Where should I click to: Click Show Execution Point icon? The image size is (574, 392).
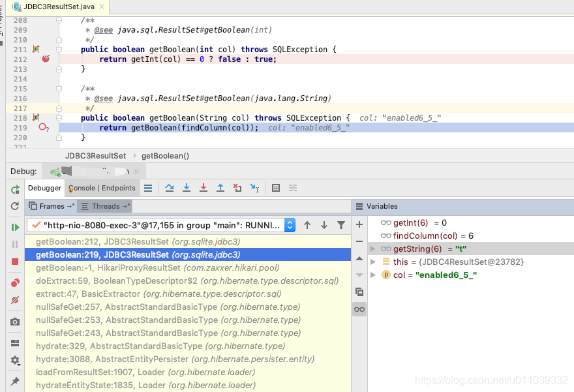(x=148, y=188)
